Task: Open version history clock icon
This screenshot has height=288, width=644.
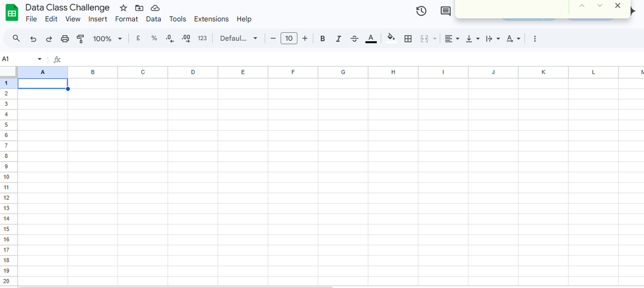Action: click(x=422, y=11)
